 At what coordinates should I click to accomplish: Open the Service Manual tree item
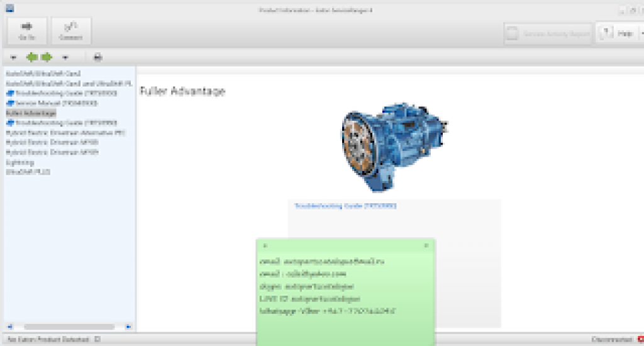point(57,103)
